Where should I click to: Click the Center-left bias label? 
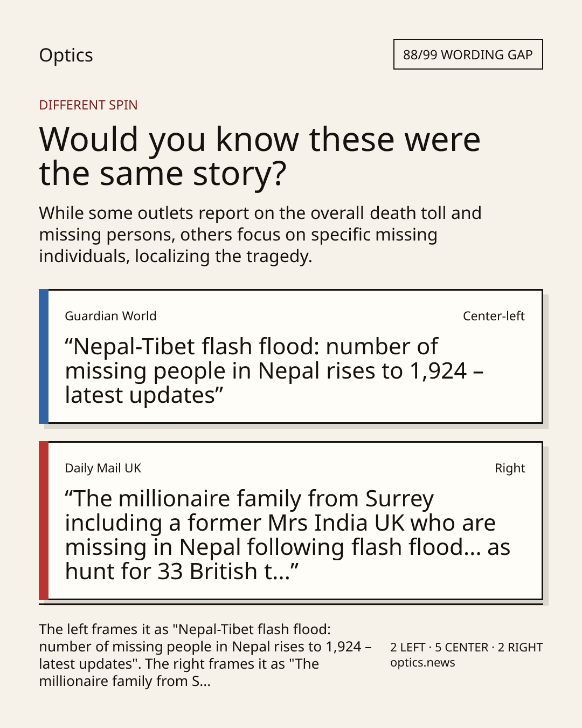pyautogui.click(x=494, y=316)
